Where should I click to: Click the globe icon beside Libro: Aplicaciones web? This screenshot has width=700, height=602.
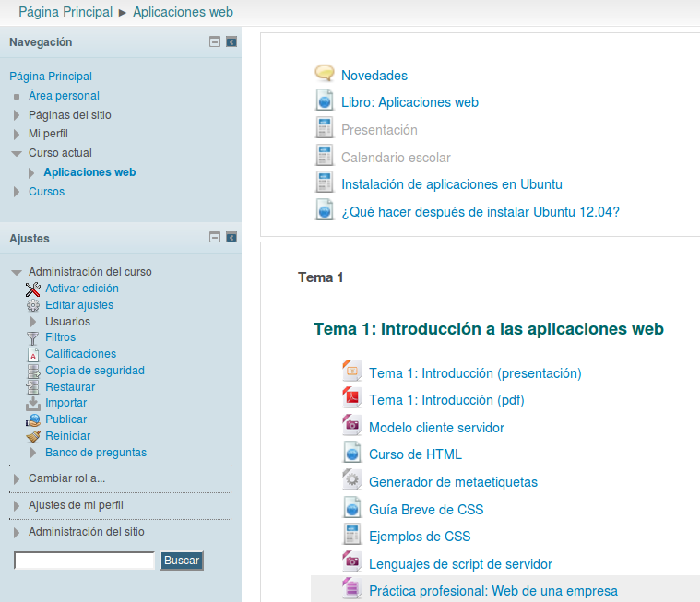coord(325,100)
